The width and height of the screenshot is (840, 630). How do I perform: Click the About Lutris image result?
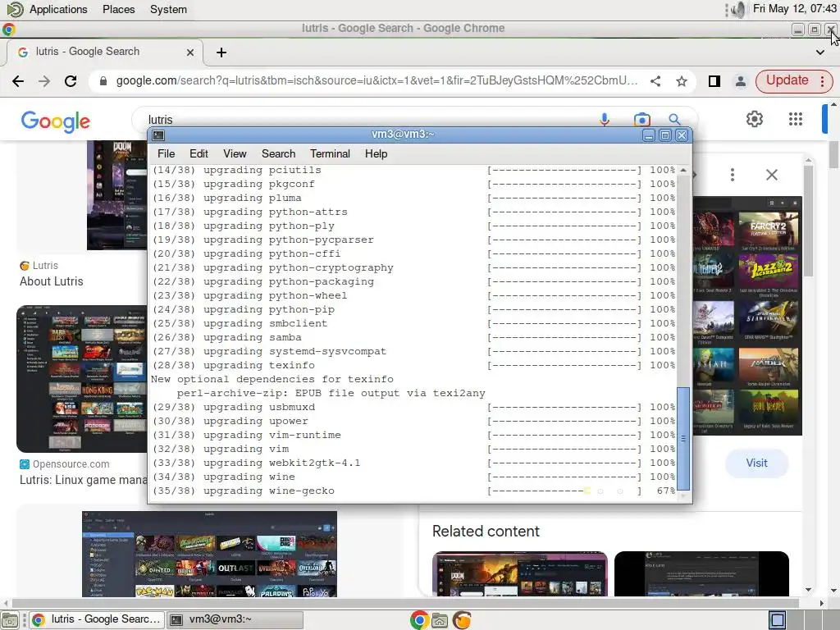116,195
